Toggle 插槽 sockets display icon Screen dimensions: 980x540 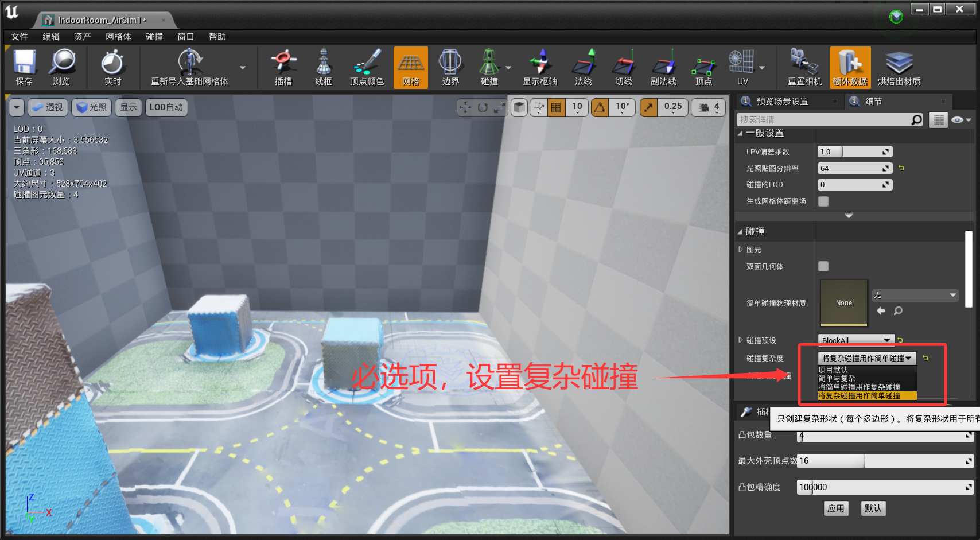tap(283, 67)
